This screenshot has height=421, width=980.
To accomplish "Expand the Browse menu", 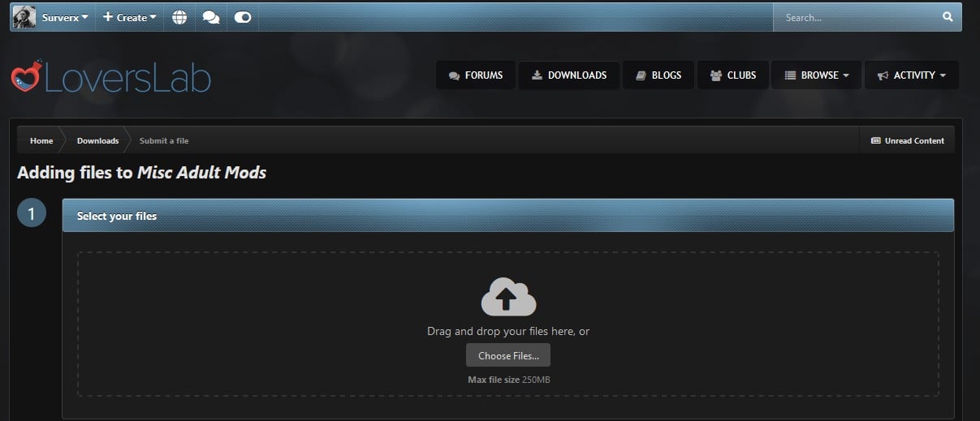I will [x=817, y=75].
